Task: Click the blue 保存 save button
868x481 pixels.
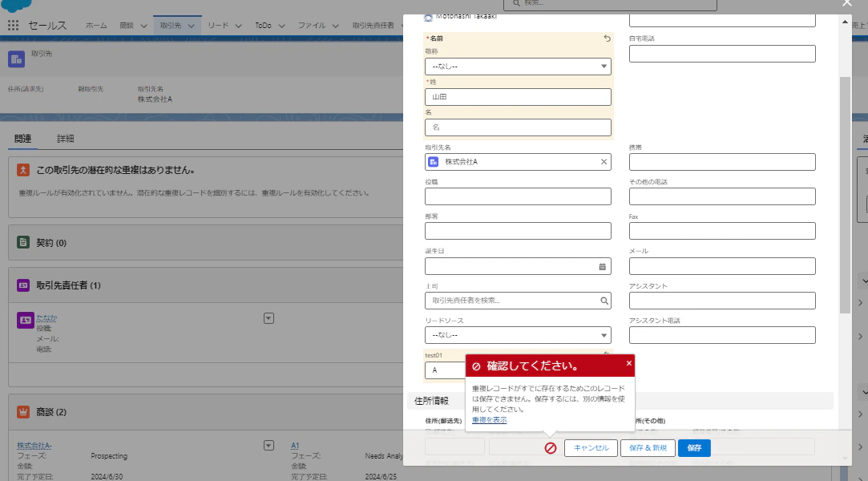Action: [x=694, y=448]
